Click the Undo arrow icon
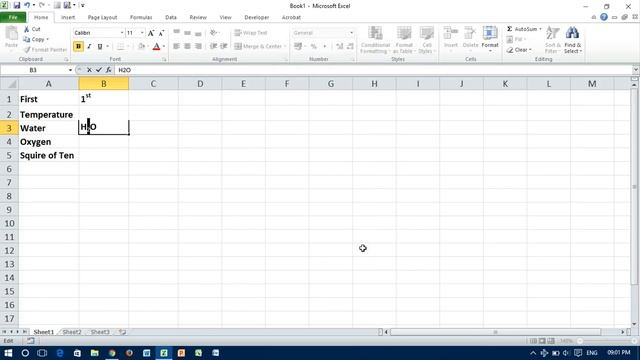Image resolution: width=640 pixels, height=360 pixels. click(27, 5)
